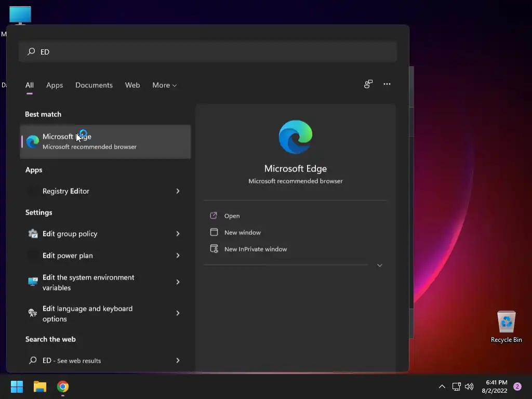Click the Edit group policy label
The width and height of the screenshot is (532, 399).
click(x=70, y=234)
